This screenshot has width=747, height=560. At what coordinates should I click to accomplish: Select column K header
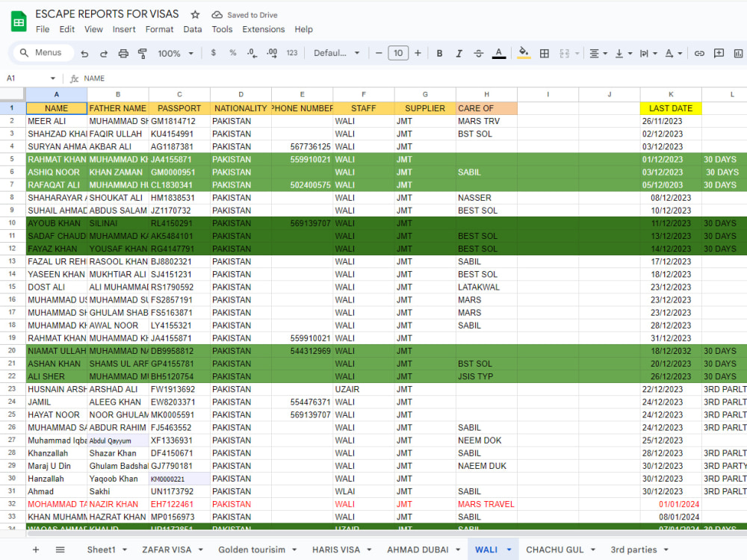[671, 94]
